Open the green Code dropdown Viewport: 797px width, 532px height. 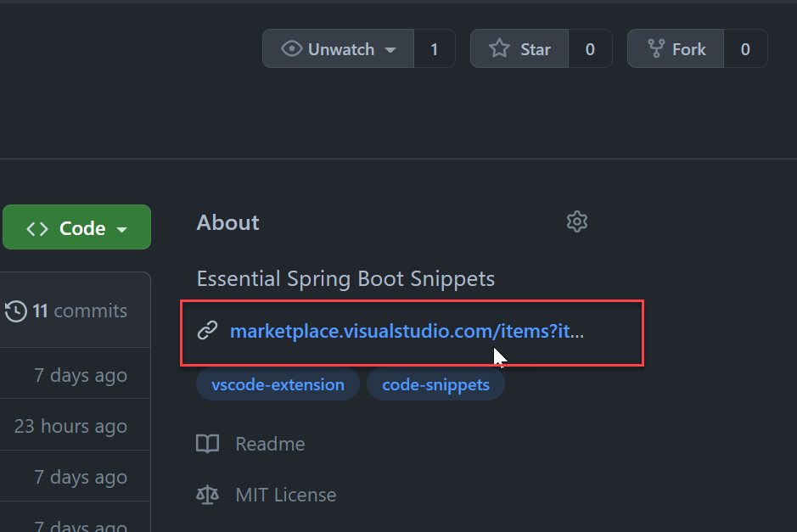point(76,227)
